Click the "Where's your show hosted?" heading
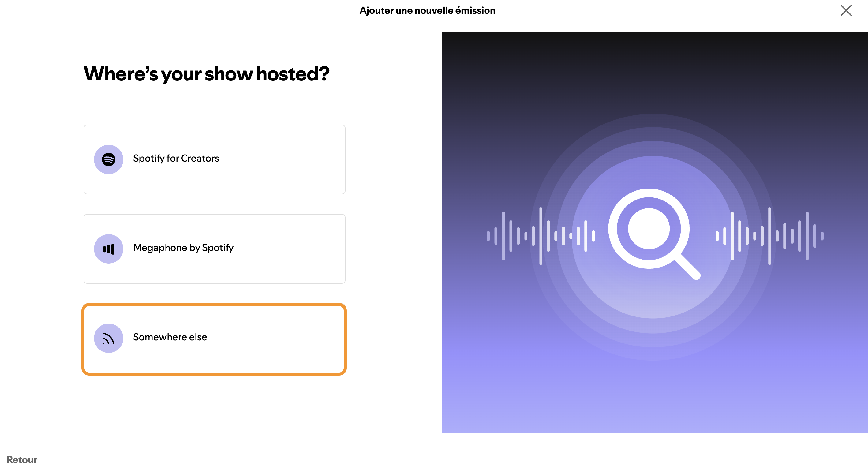Image resolution: width=868 pixels, height=468 pixels. pos(206,74)
